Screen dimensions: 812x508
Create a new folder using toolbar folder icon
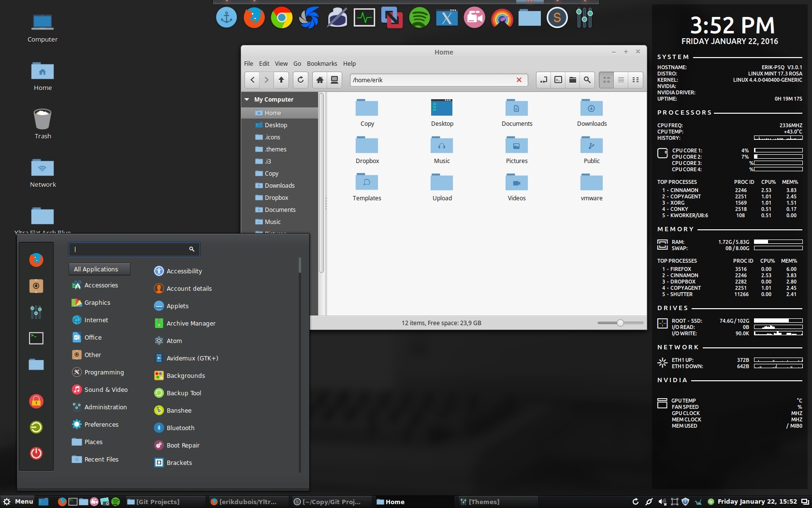point(573,80)
